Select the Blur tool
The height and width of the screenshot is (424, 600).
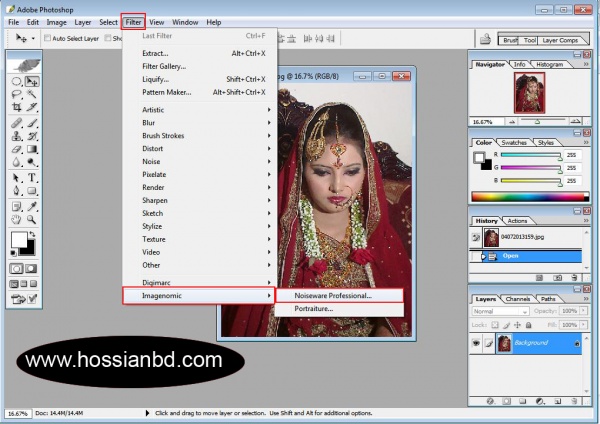pos(16,162)
